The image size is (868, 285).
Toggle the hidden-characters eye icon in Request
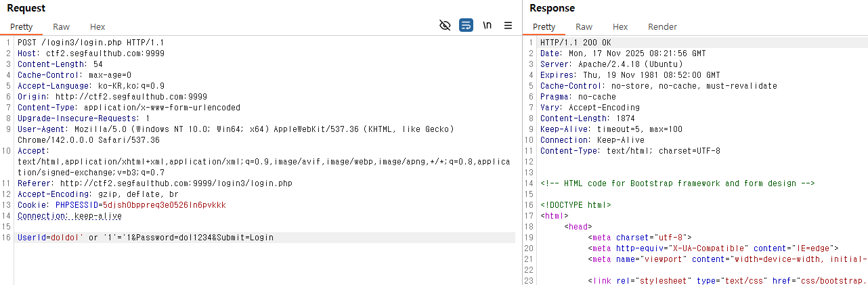tap(445, 26)
